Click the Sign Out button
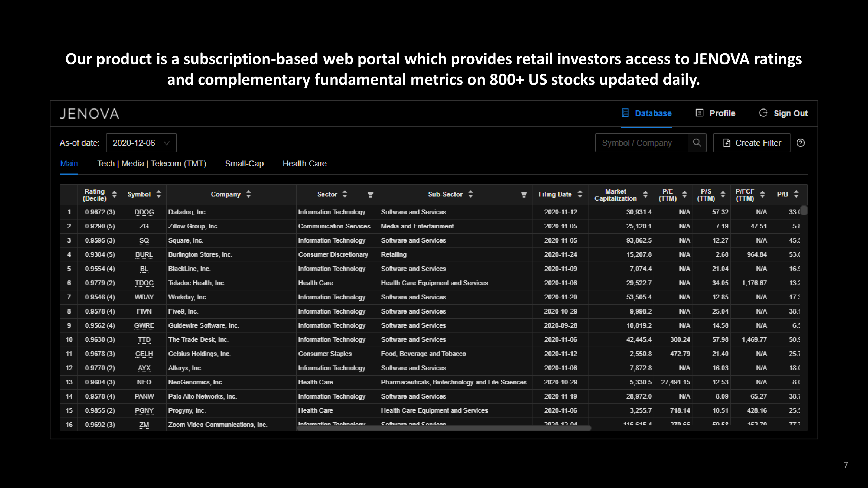 click(x=783, y=113)
